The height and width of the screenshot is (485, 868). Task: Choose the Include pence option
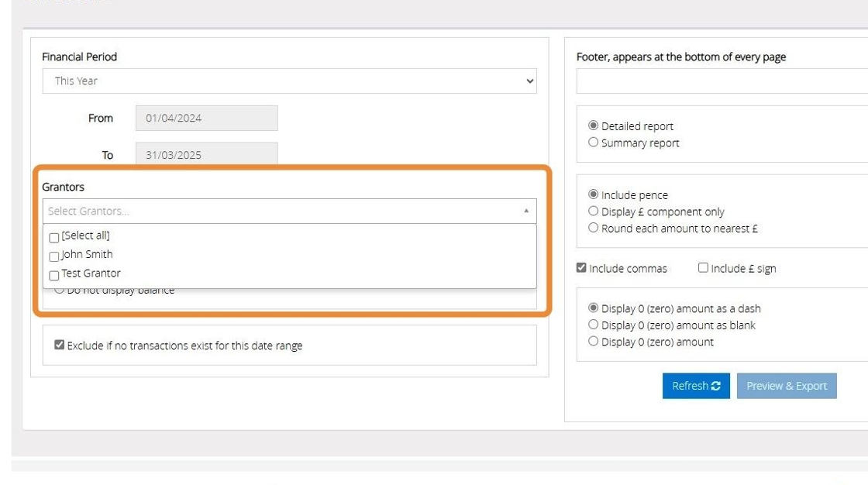tap(594, 194)
